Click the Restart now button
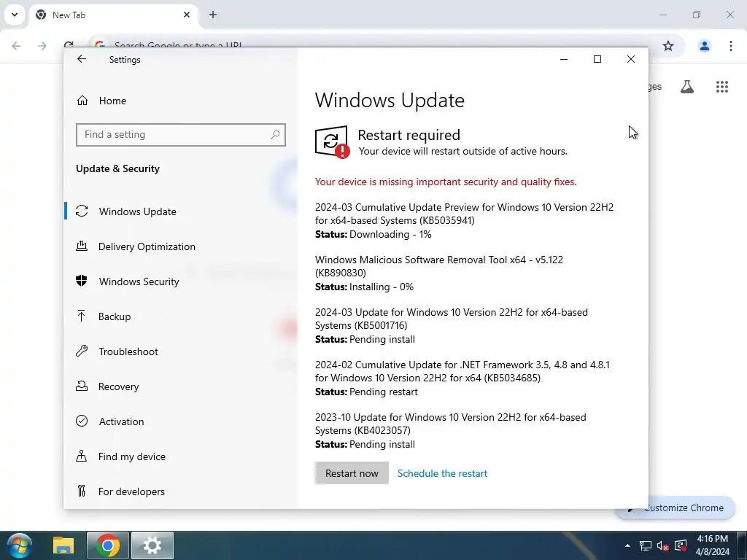Image resolution: width=747 pixels, height=560 pixels. pyautogui.click(x=352, y=473)
